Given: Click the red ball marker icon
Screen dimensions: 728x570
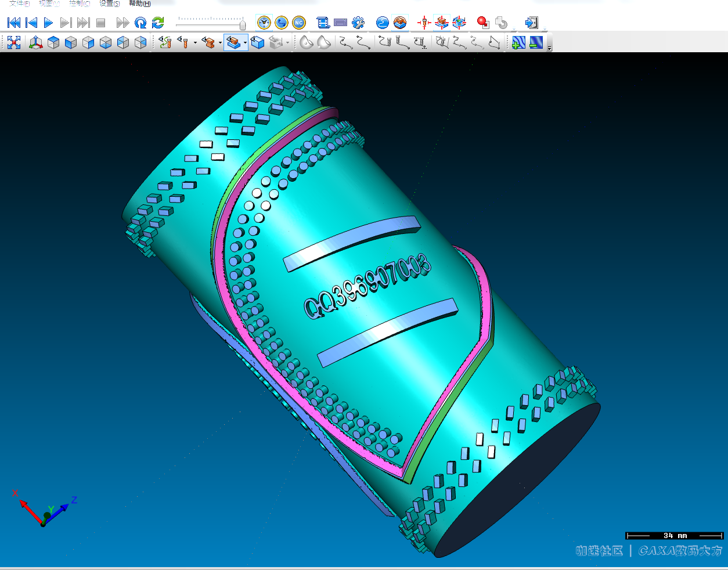Looking at the screenshot, I should point(482,23).
